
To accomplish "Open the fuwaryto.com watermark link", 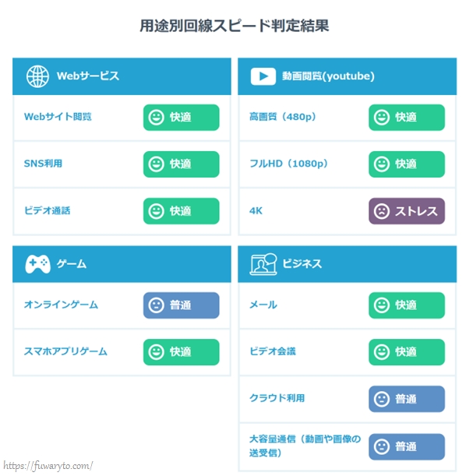I will 48,466.
